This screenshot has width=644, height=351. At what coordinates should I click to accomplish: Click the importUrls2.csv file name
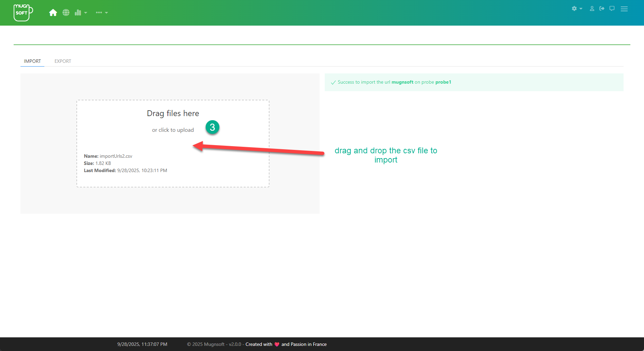coord(116,156)
